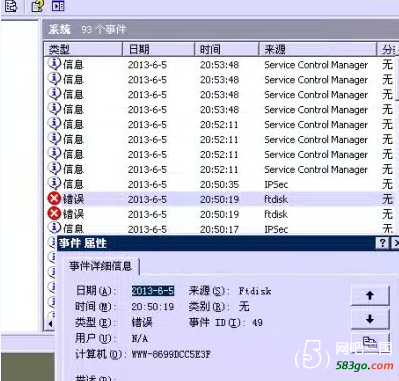Click the highlighted date 2013-6-5 field

pos(153,291)
